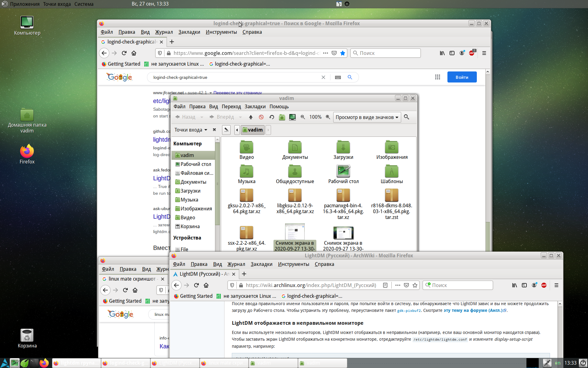The width and height of the screenshot is (588, 368).
Task: Zoom in using the file manager magnifier plus icon
Action: click(328, 117)
